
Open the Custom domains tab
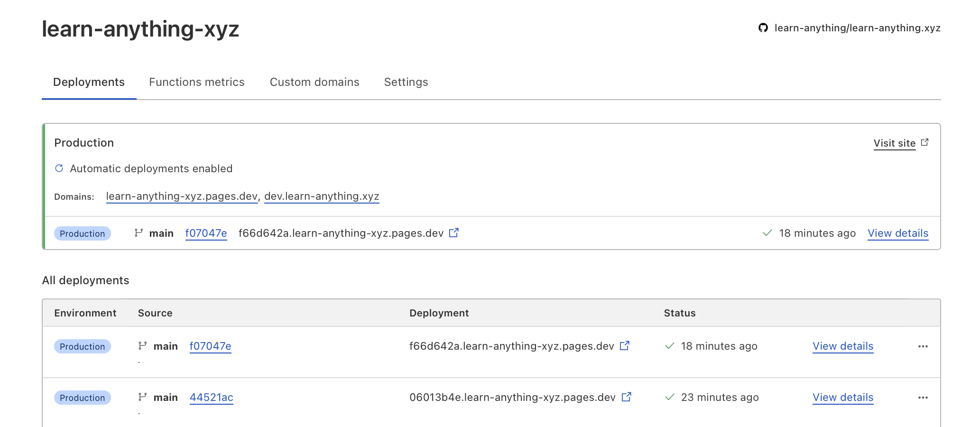(314, 82)
